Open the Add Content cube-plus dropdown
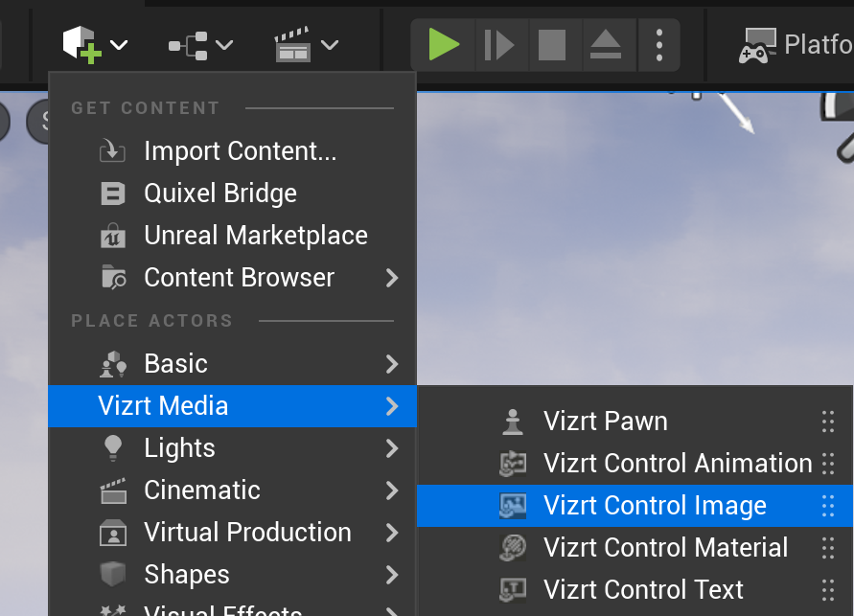 pyautogui.click(x=94, y=45)
